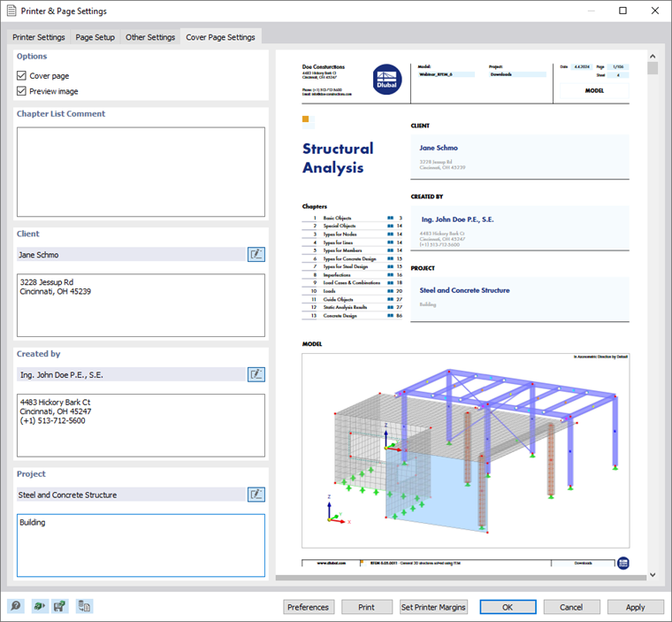
Task: Click the address box with 4483 Hickory Bark Ct
Action: [141, 426]
